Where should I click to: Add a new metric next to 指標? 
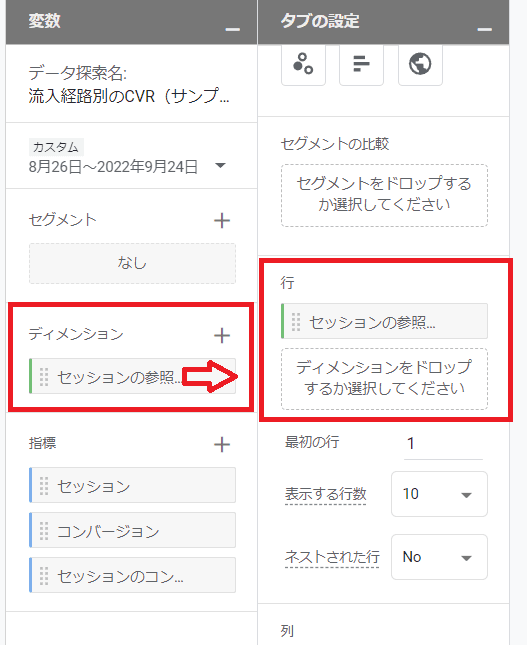coord(222,444)
